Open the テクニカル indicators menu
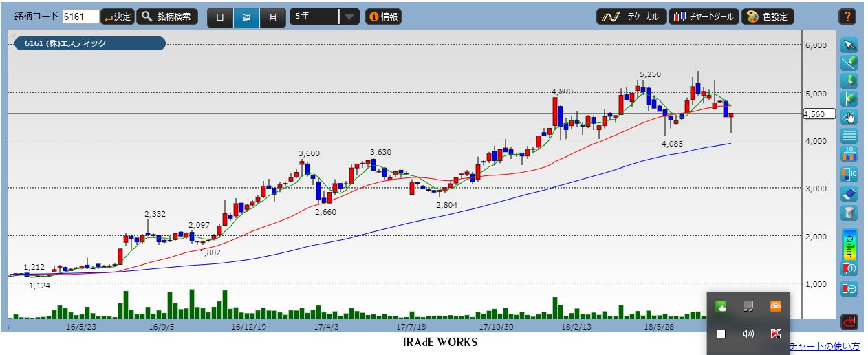 [631, 17]
